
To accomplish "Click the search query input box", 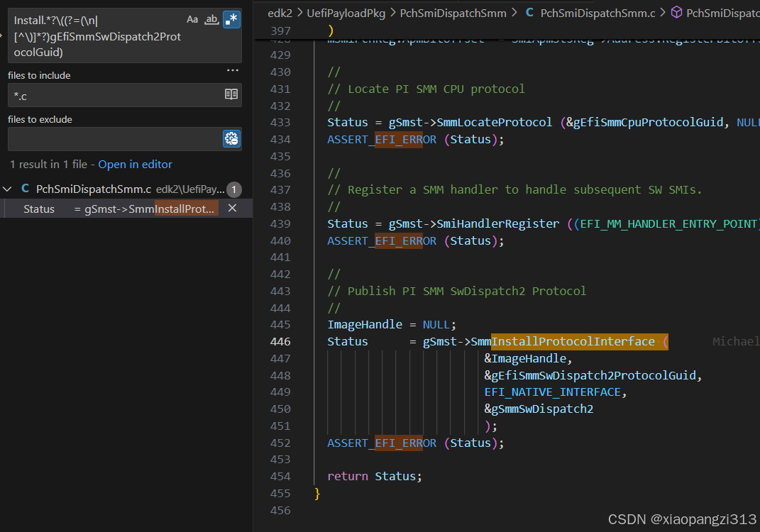I will click(x=125, y=36).
